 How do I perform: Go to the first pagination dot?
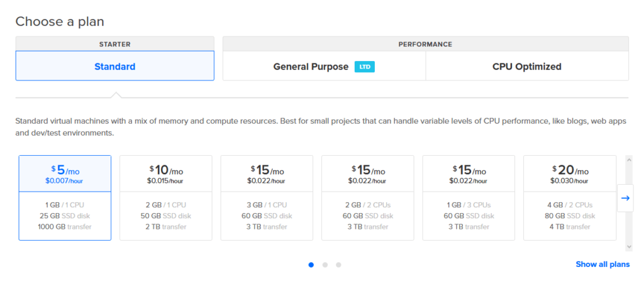(x=311, y=265)
